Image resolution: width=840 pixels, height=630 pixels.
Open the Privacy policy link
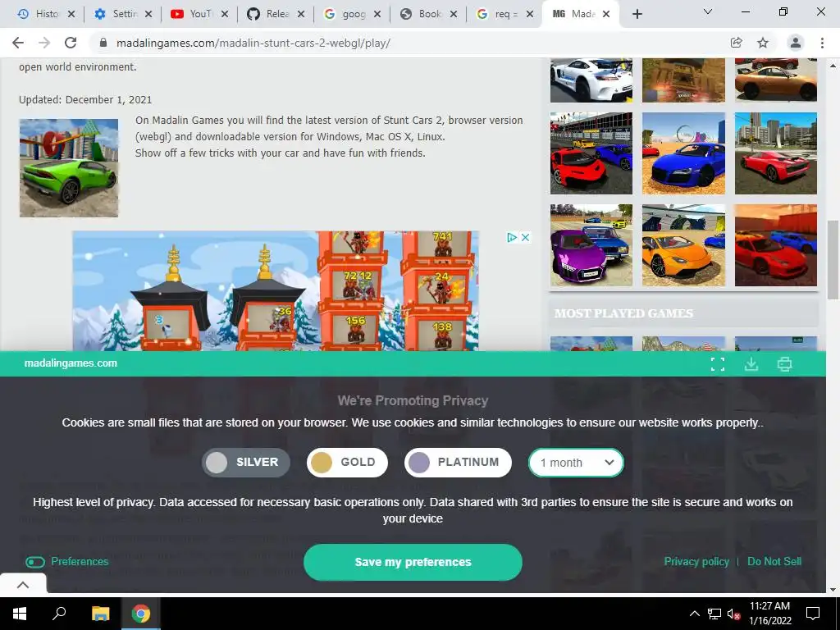(696, 561)
